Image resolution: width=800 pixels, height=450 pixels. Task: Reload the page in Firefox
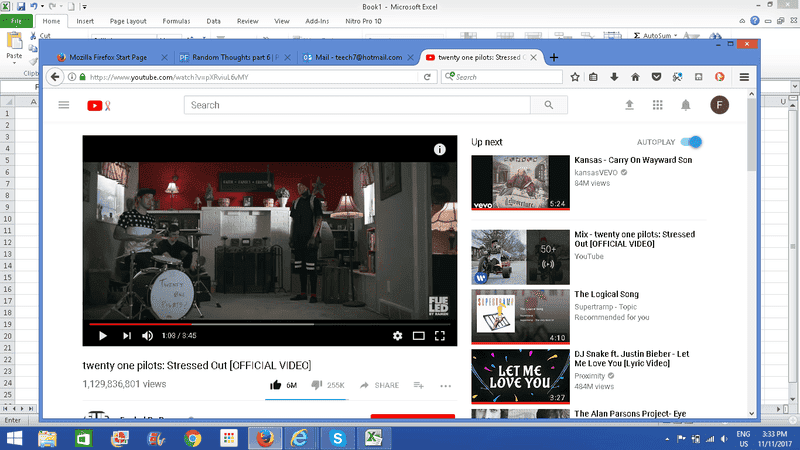[x=427, y=77]
